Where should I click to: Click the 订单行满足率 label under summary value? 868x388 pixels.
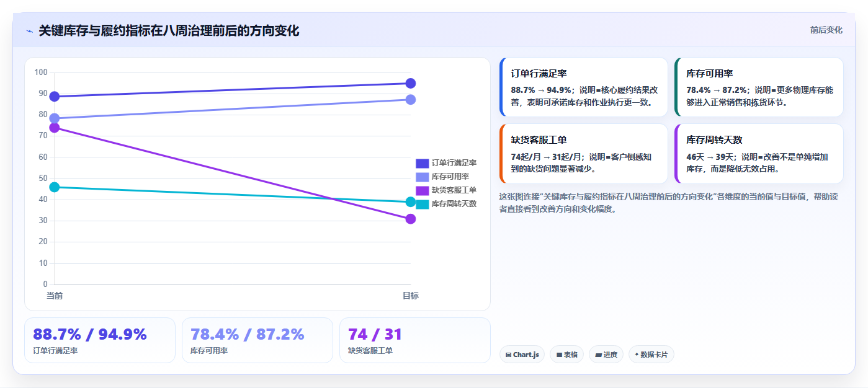pos(55,351)
